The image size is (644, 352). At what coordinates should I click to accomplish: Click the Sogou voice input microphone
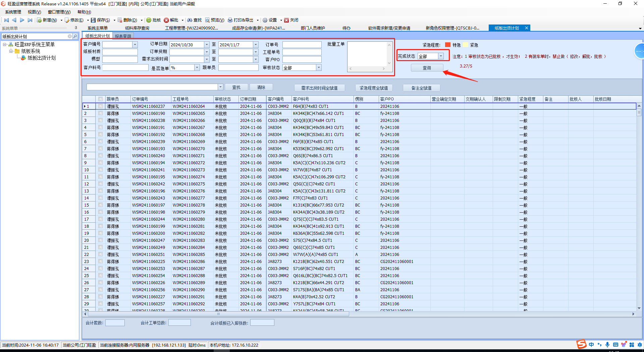[x=607, y=345]
